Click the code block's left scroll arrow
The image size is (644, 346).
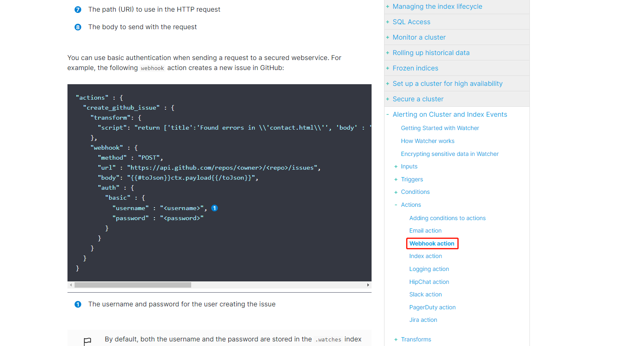coord(71,285)
